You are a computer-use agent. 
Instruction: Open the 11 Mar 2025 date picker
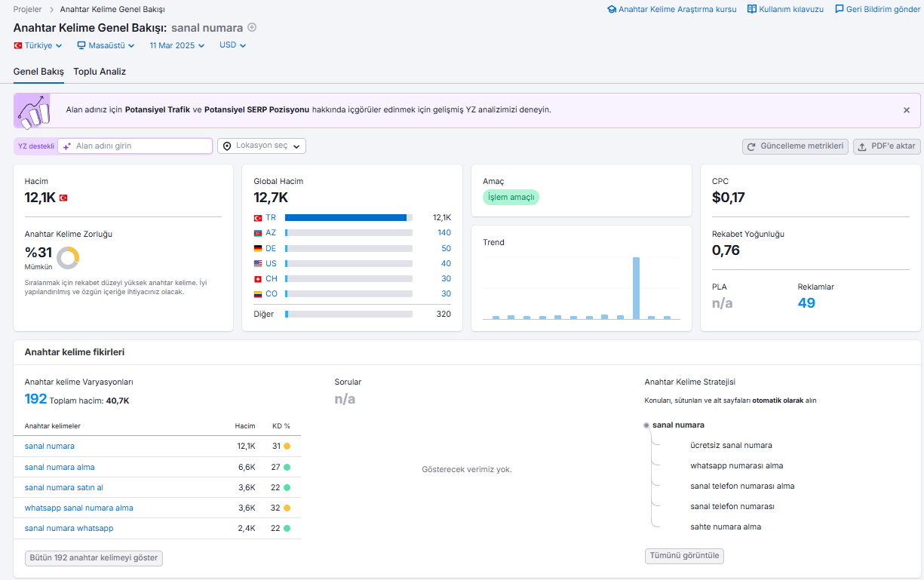coord(177,45)
